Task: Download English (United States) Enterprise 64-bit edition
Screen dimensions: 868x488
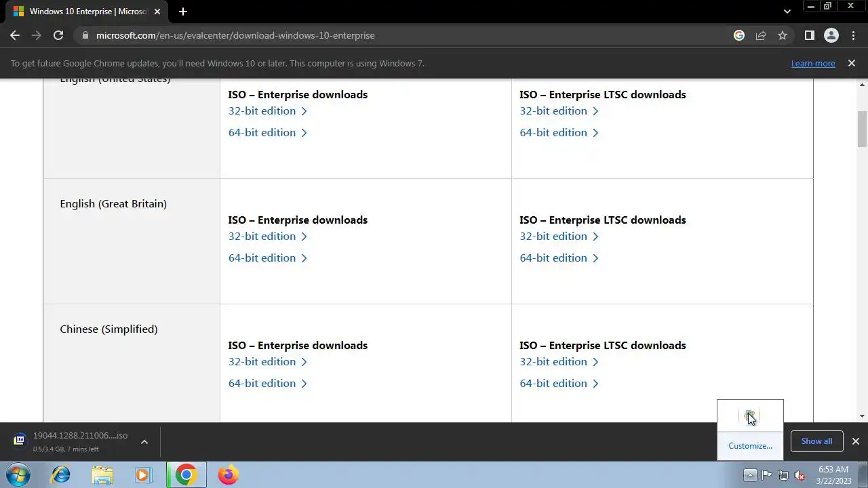Action: point(267,132)
